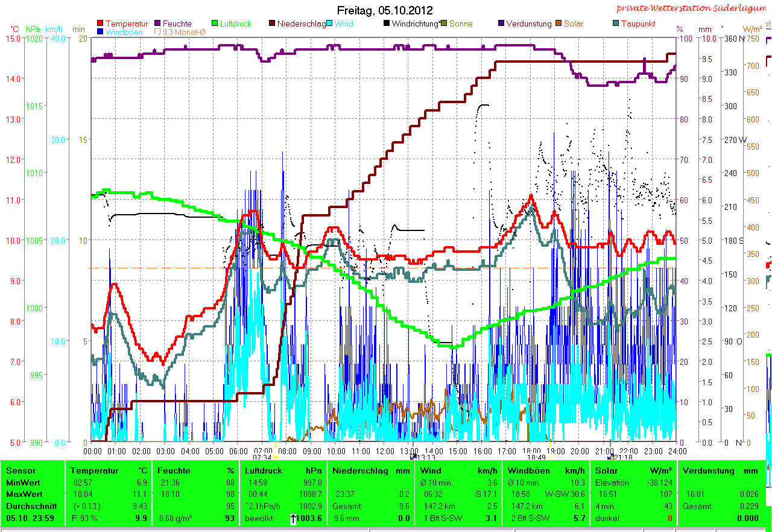The width and height of the screenshot is (772, 532).
Task: Click the black Windrichtung legend square
Action: tap(387, 24)
